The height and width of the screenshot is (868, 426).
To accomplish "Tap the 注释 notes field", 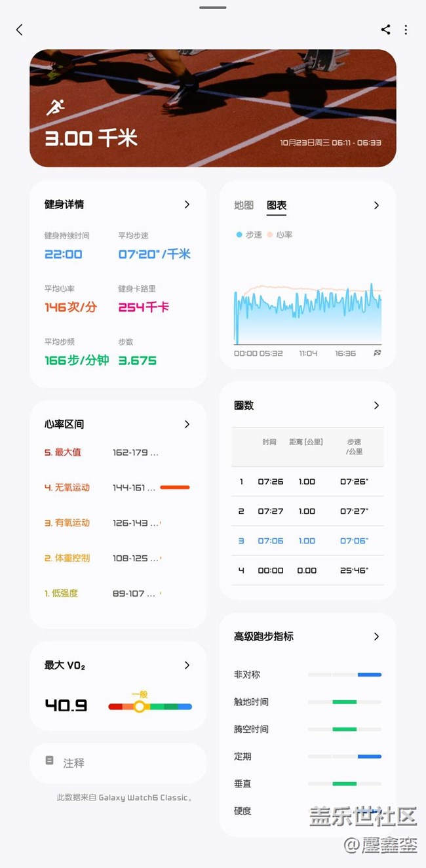I will point(118,763).
